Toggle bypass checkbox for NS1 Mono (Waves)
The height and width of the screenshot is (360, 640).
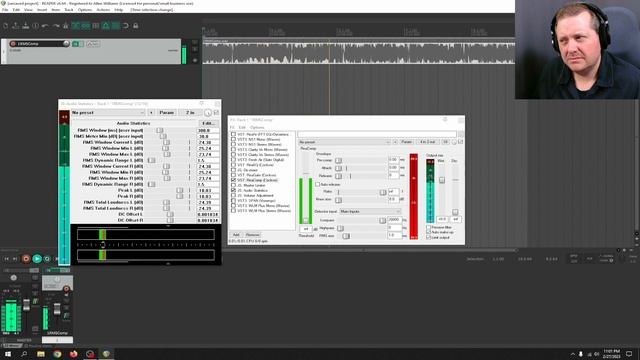(x=233, y=139)
